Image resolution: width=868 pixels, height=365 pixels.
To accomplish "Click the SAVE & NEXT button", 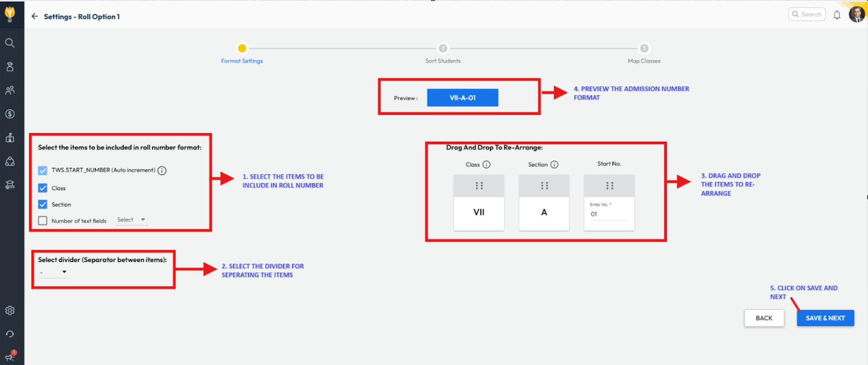I will coord(825,318).
